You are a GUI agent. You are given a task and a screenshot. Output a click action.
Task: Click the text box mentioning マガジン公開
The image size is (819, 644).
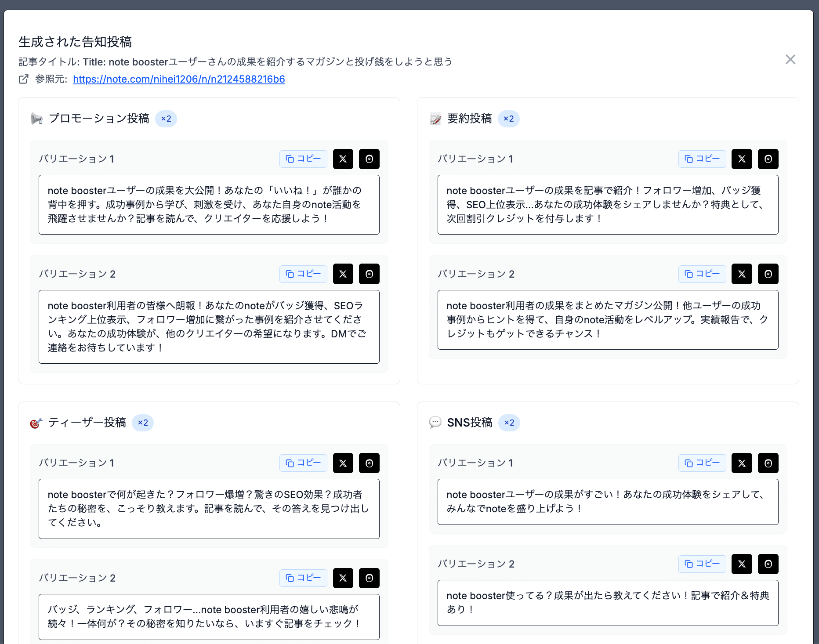point(608,320)
